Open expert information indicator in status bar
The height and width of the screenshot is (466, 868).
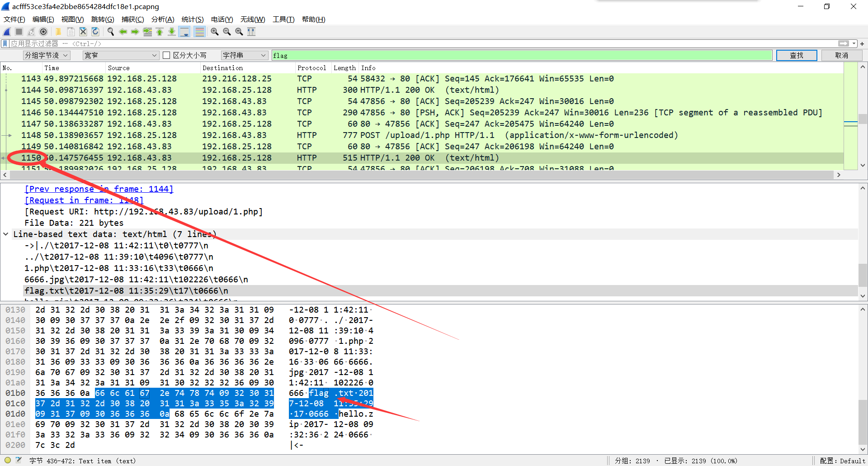click(x=8, y=461)
